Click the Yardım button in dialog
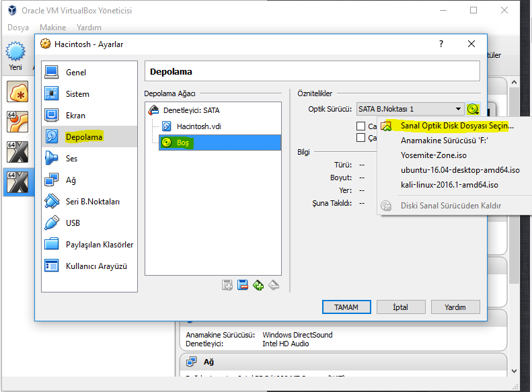Image resolution: width=532 pixels, height=392 pixels. [455, 307]
